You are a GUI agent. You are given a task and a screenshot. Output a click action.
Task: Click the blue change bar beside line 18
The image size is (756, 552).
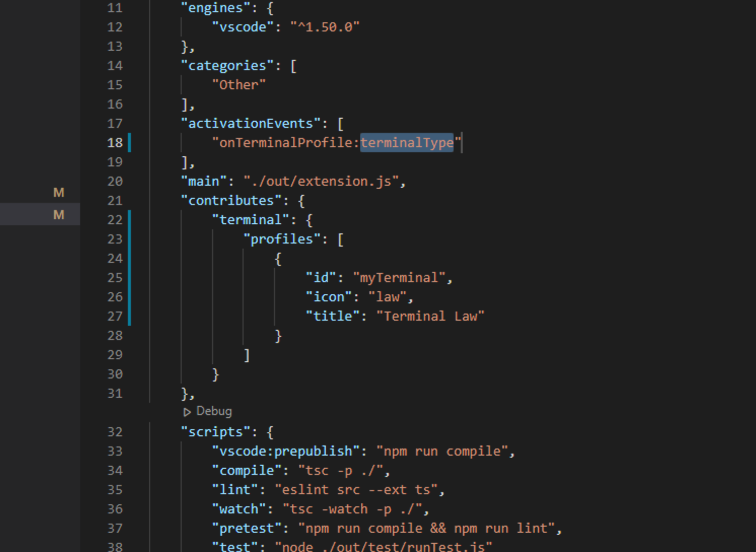tap(129, 143)
